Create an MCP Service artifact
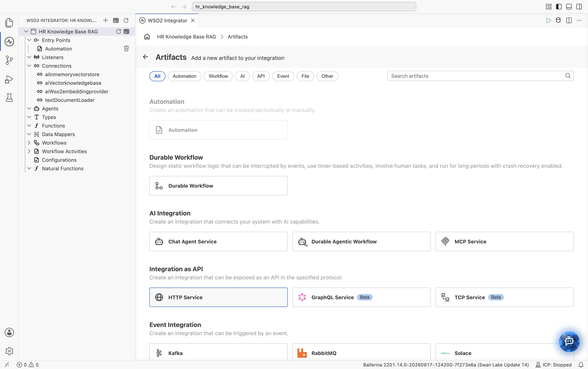The height and width of the screenshot is (369, 588). [x=505, y=241]
